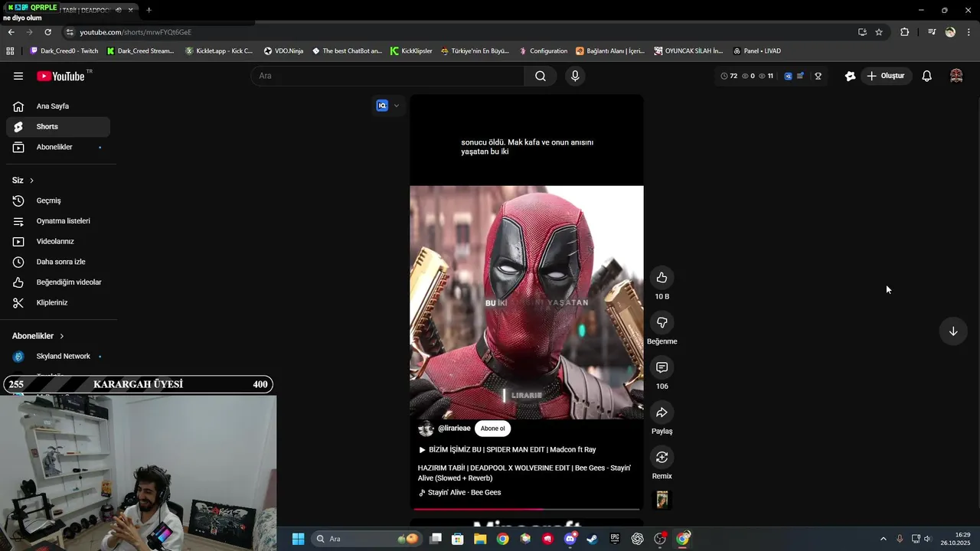Activate voice search microphone
This screenshot has height=551, width=980.
(575, 76)
